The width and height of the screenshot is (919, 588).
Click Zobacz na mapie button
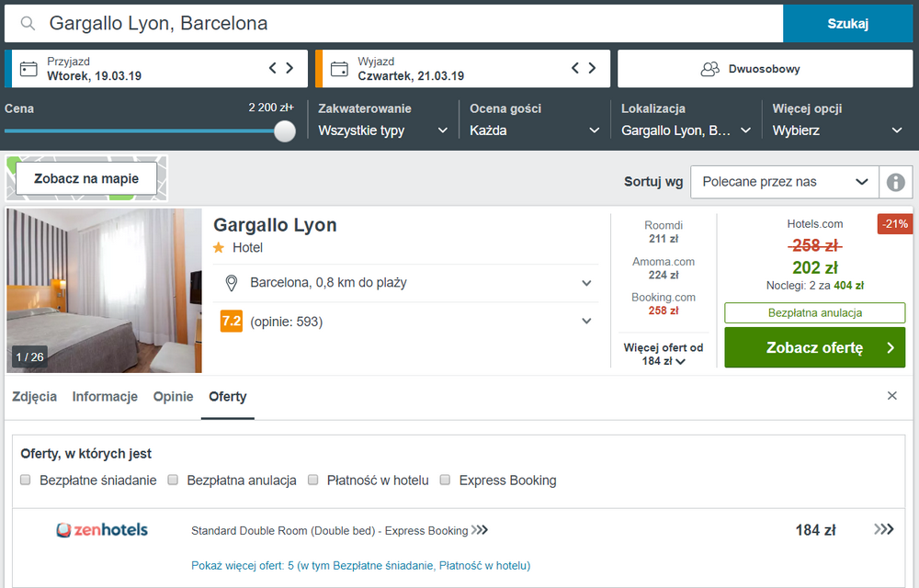[86, 178]
